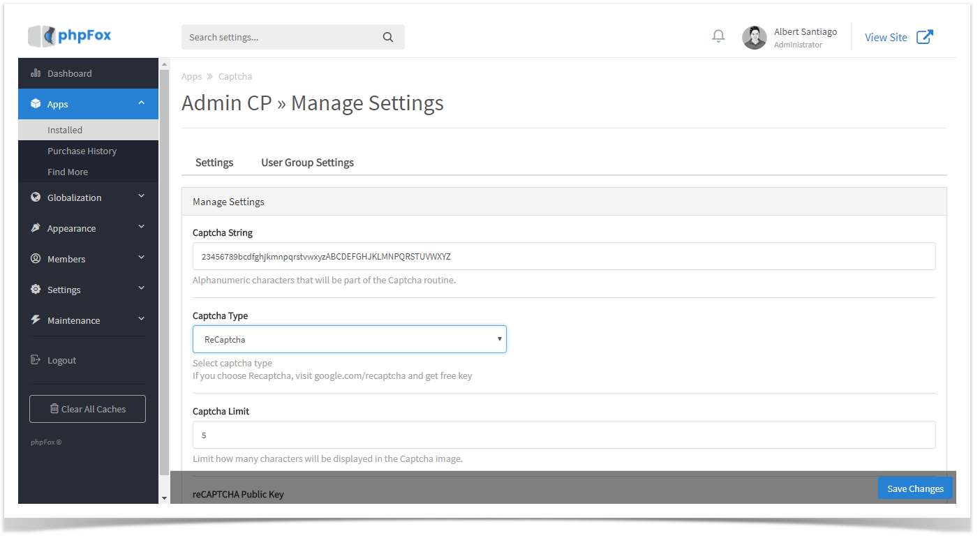Click the Logout door icon

click(36, 360)
